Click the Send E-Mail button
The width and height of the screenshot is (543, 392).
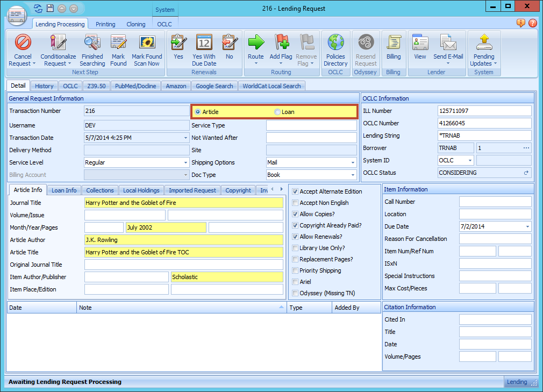(448, 49)
